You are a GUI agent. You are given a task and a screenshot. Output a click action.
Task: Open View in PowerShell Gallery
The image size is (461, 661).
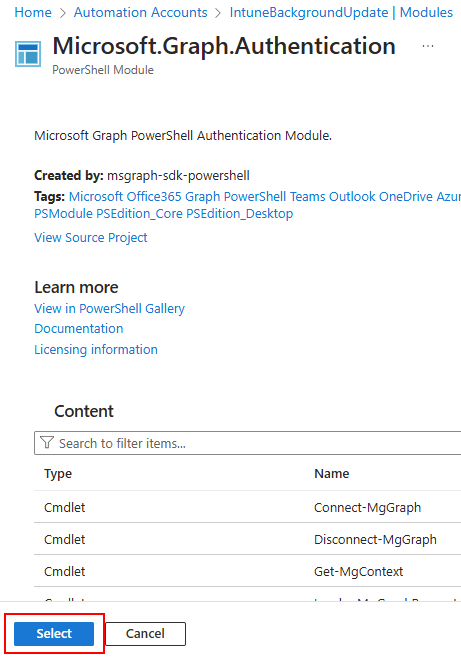110,309
